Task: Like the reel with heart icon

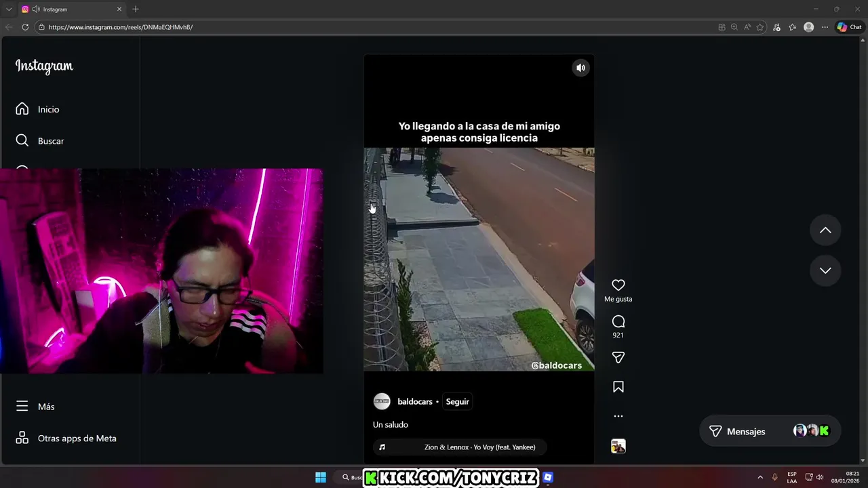Action: click(618, 285)
